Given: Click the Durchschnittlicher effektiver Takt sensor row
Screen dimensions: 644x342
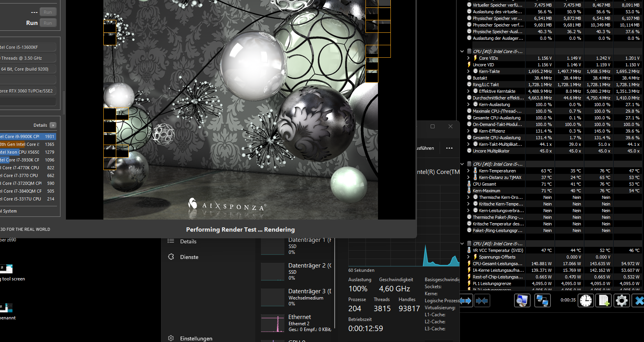Looking at the screenshot, I should (554, 98).
